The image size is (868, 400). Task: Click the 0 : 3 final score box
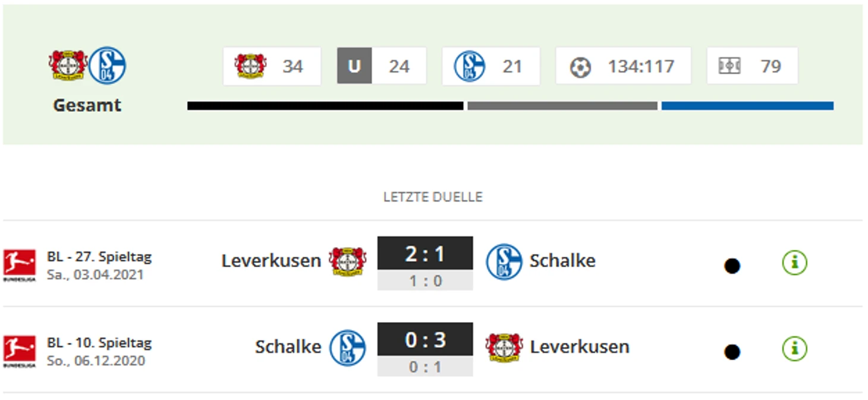point(425,340)
